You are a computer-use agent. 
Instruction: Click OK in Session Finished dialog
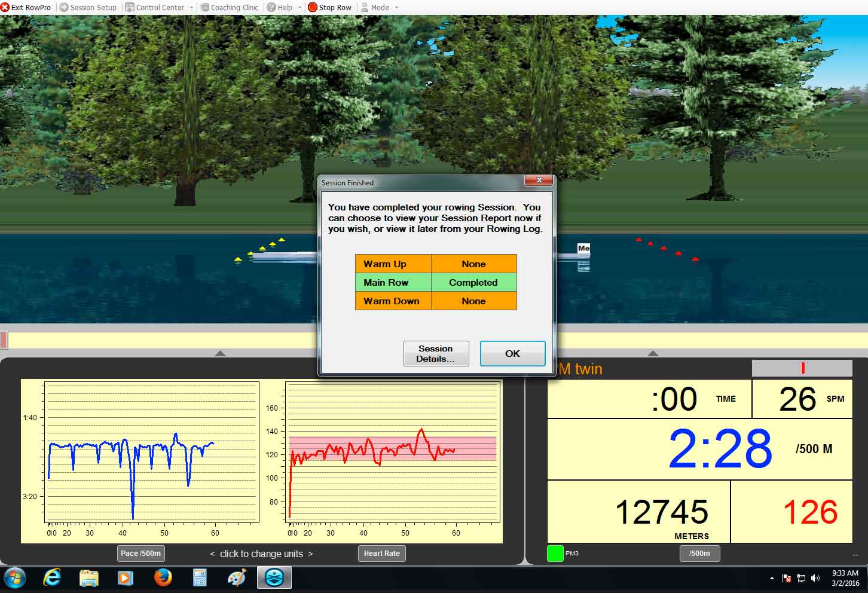pyautogui.click(x=512, y=353)
